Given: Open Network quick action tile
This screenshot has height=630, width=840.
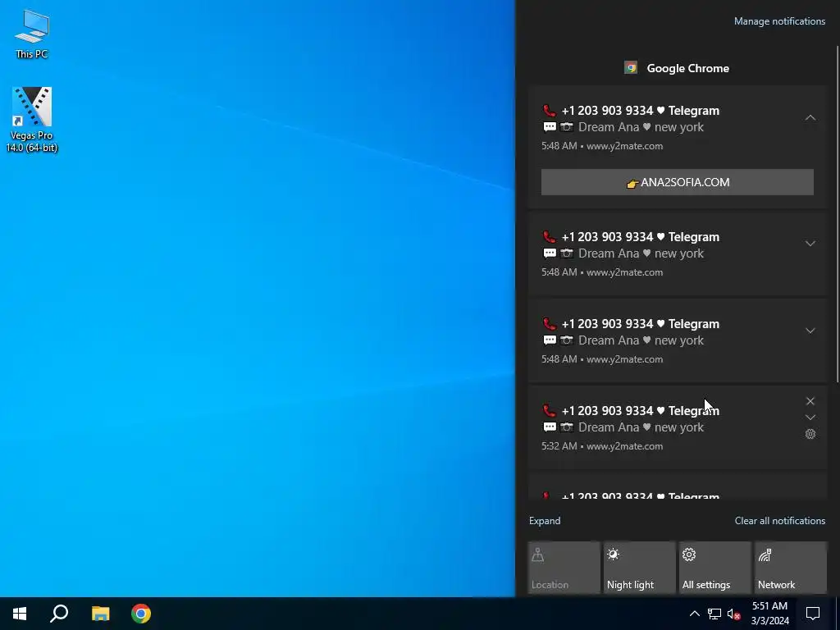Looking at the screenshot, I should 790,568.
